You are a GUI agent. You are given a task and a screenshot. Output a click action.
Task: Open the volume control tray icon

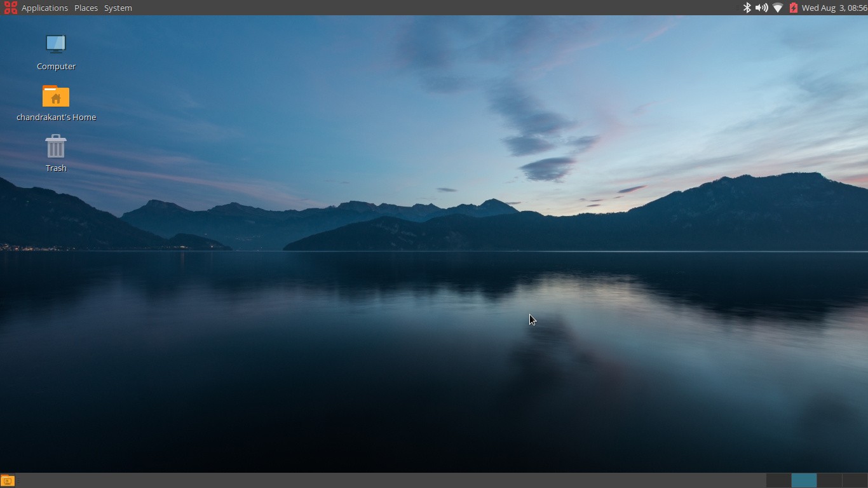(x=761, y=8)
